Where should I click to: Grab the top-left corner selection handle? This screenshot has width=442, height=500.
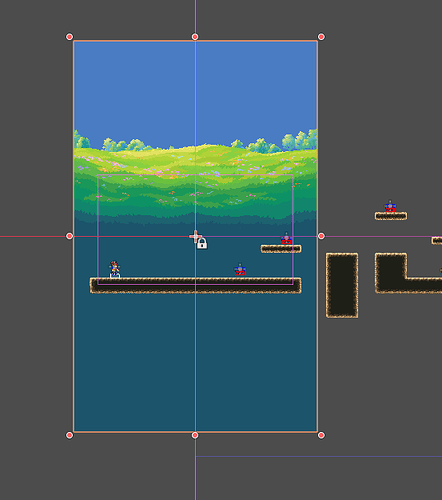pos(69,37)
